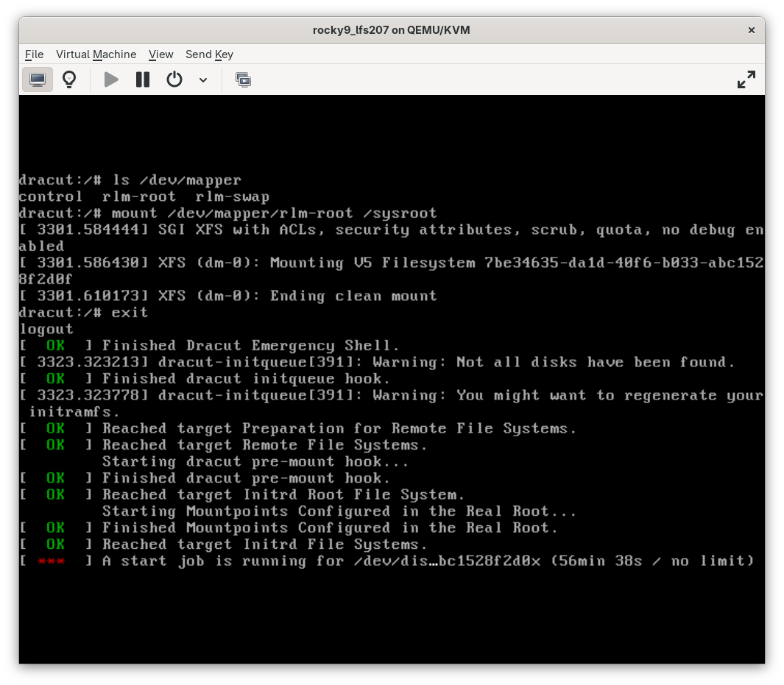784x685 pixels.
Task: Open the File menu
Action: 34,54
